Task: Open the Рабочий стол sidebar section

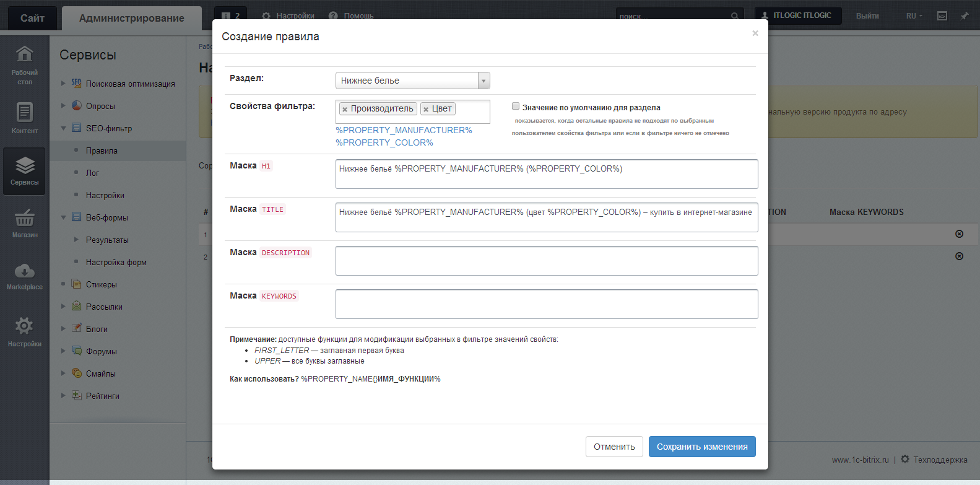Action: coord(24,64)
